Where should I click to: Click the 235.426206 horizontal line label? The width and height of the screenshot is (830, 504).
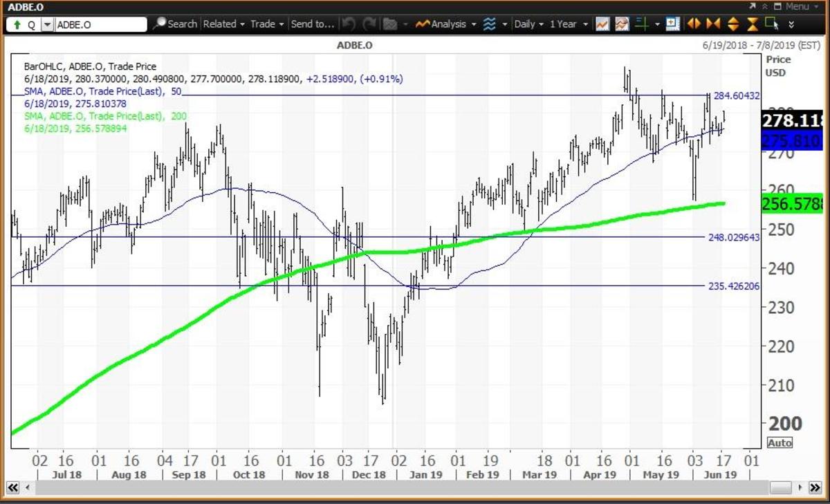pos(734,286)
